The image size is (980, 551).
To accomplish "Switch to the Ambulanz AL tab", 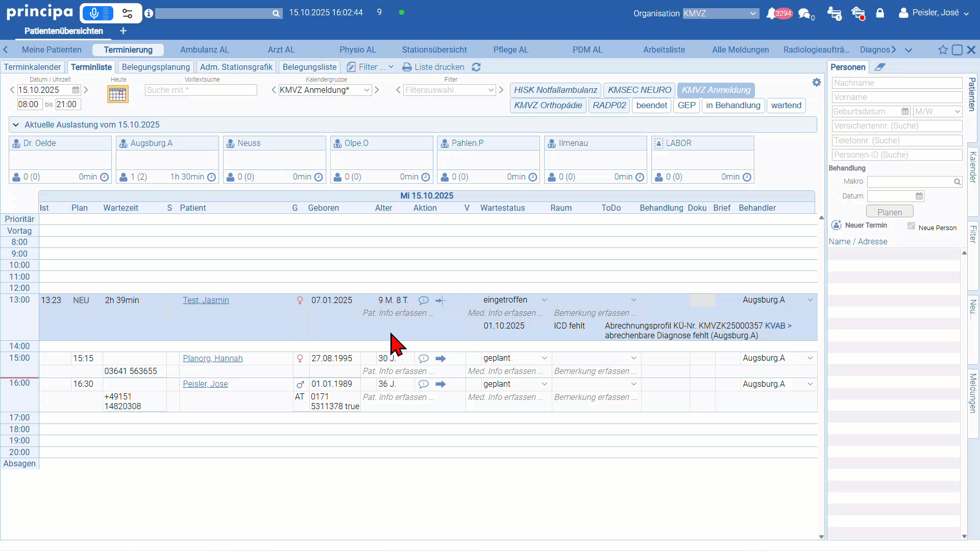I will (x=205, y=50).
